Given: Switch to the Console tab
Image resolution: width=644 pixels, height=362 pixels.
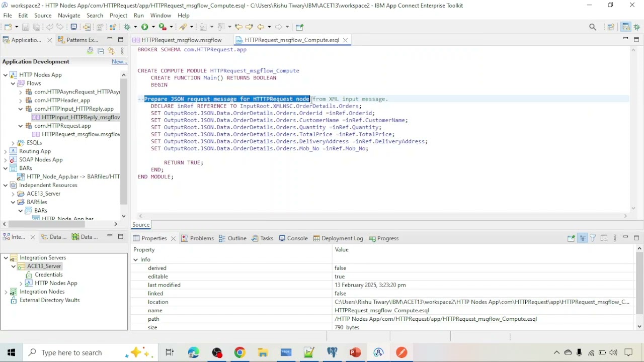Looking at the screenshot, I should pos(293,238).
